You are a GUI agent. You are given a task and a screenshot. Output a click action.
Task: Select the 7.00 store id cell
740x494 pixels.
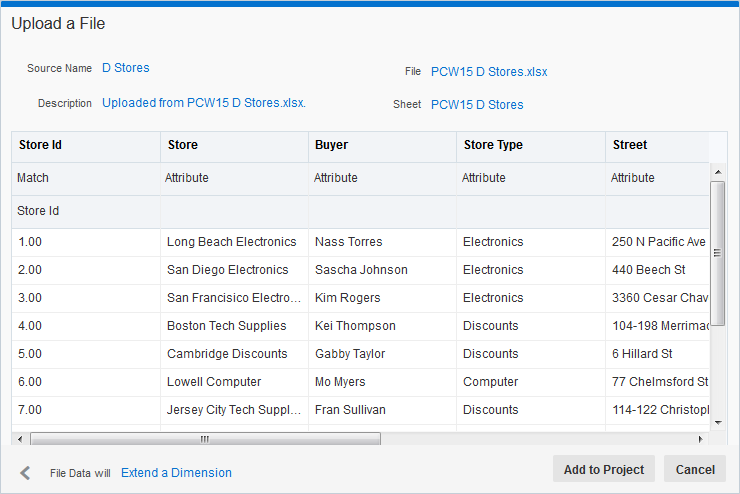[86, 410]
